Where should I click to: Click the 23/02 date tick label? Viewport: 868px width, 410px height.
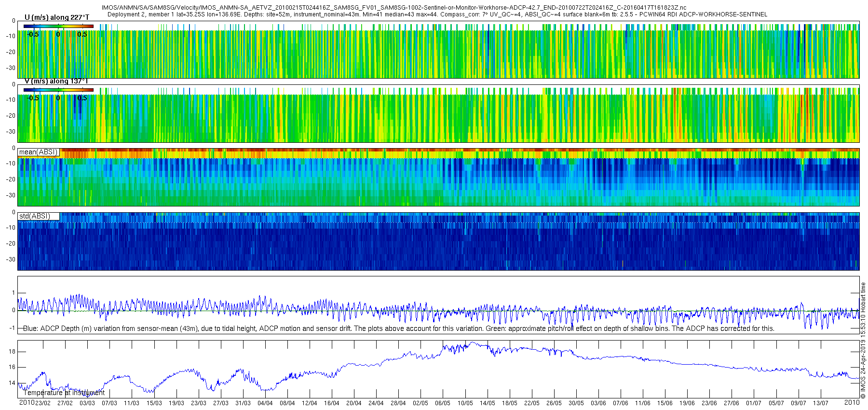coord(43,403)
